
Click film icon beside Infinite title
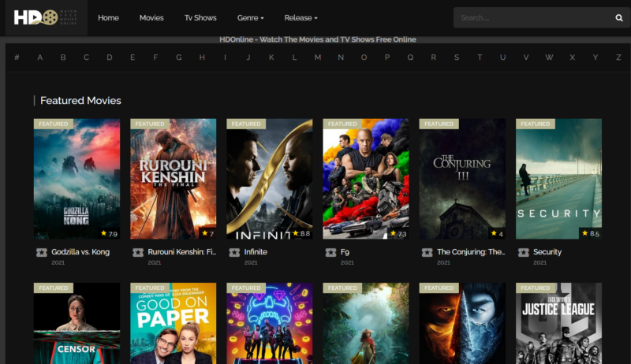pyautogui.click(x=234, y=252)
